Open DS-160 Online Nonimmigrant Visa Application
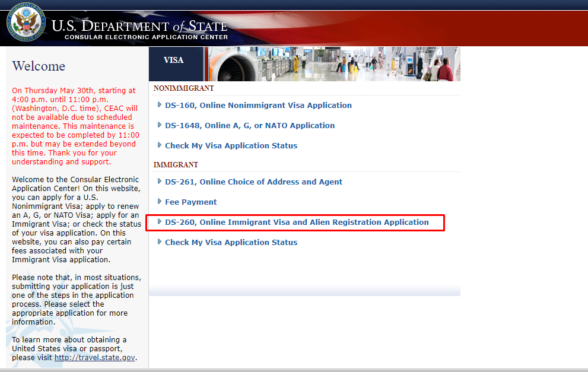Viewport: 588px width, 372px height. point(258,106)
